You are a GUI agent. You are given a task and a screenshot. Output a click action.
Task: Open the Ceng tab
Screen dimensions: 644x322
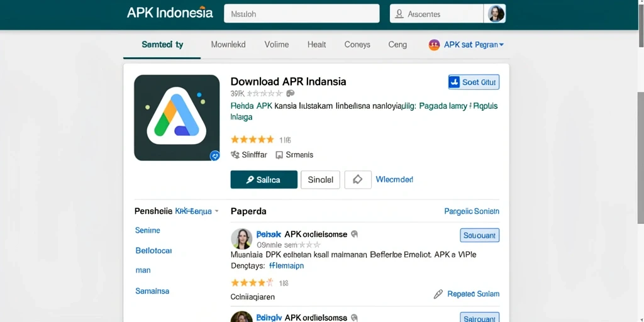[x=397, y=45]
